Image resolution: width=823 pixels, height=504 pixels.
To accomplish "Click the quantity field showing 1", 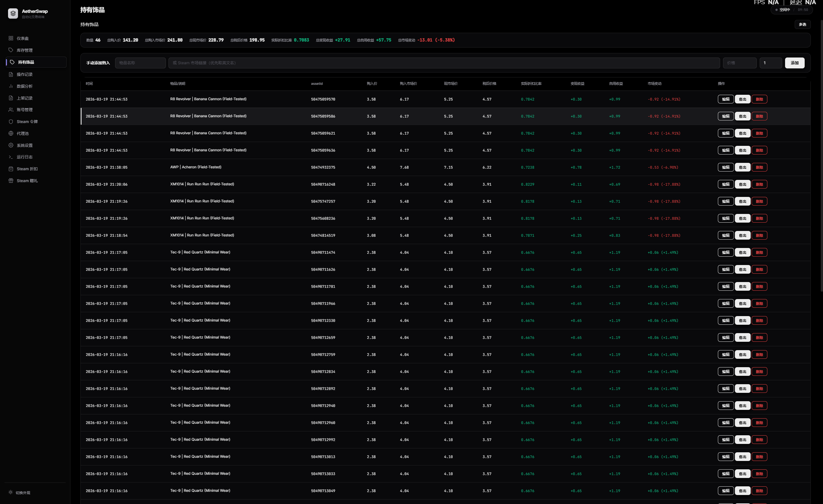I will click(x=771, y=63).
